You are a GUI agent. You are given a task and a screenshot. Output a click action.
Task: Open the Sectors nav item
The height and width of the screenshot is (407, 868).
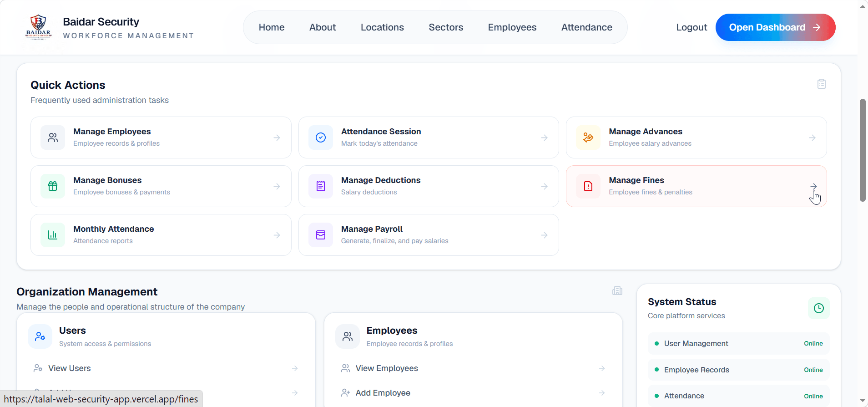coord(446,27)
